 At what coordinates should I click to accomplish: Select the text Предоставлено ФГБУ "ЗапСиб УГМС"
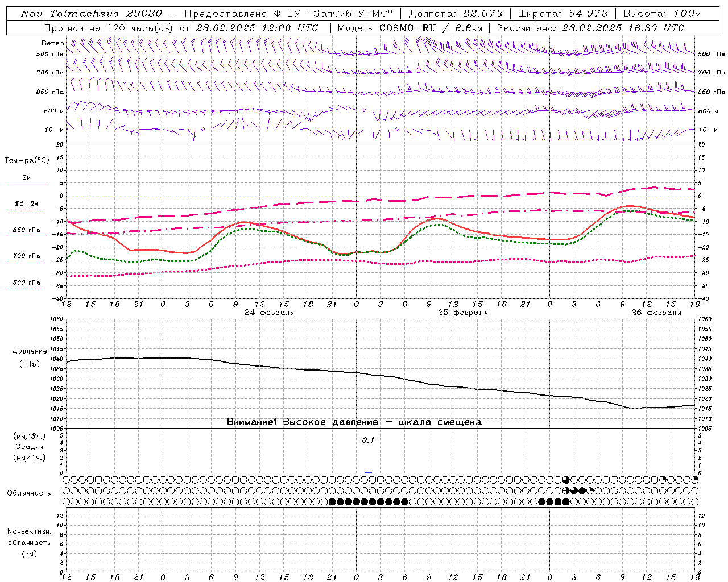pos(289,14)
